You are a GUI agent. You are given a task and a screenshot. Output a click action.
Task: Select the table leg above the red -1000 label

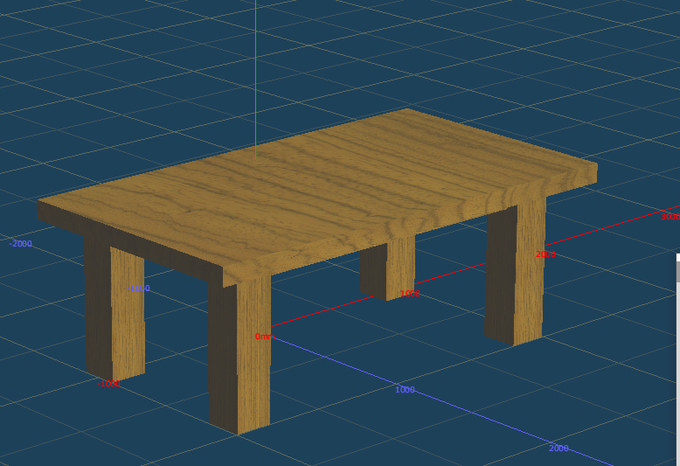(x=114, y=308)
